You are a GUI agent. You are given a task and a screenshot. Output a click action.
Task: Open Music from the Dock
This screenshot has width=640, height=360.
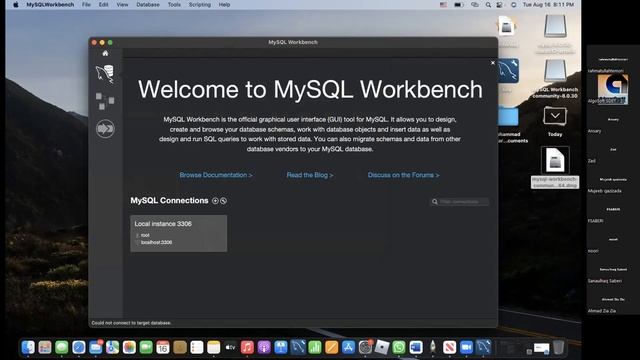247,347
